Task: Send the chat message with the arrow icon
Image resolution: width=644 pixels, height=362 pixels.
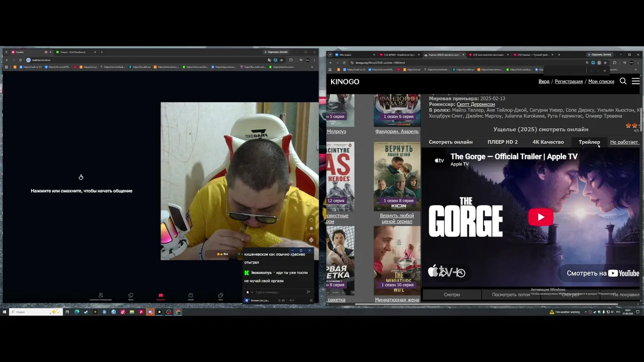Action: [x=308, y=292]
